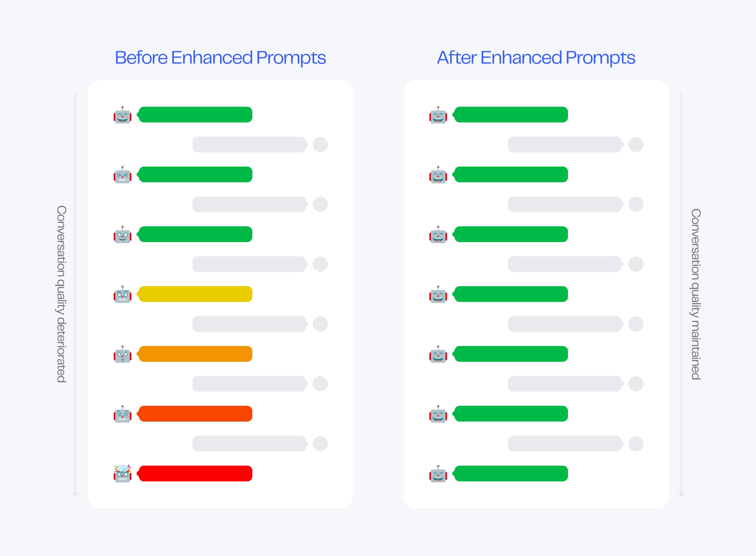
Task: Click the last gray user avatar in After panel
Action: coord(636,443)
